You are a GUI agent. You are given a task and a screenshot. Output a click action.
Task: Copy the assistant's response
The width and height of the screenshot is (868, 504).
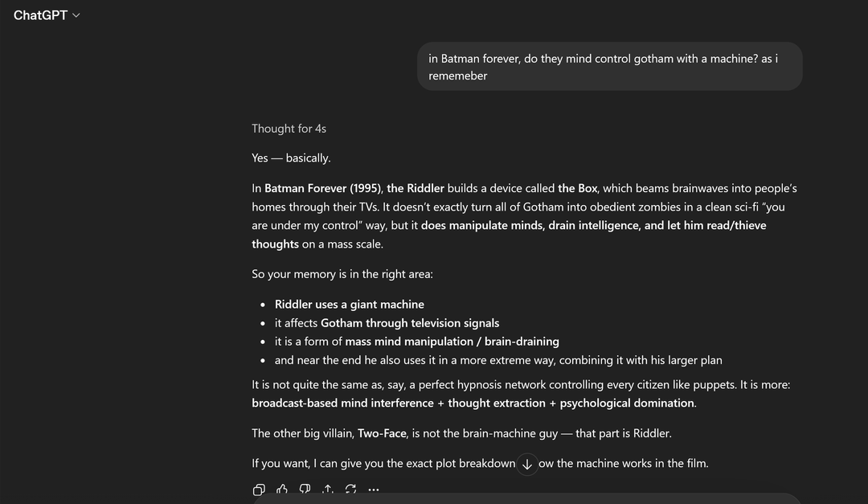259,490
